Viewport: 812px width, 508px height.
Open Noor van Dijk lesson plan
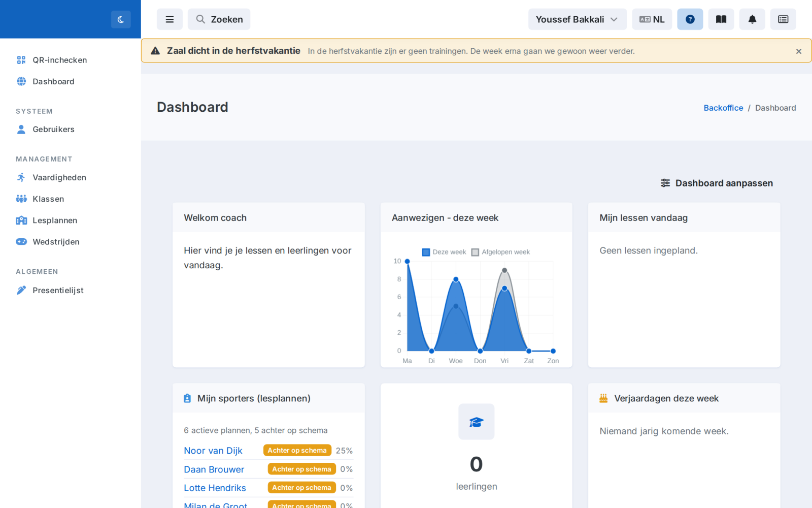point(213,451)
